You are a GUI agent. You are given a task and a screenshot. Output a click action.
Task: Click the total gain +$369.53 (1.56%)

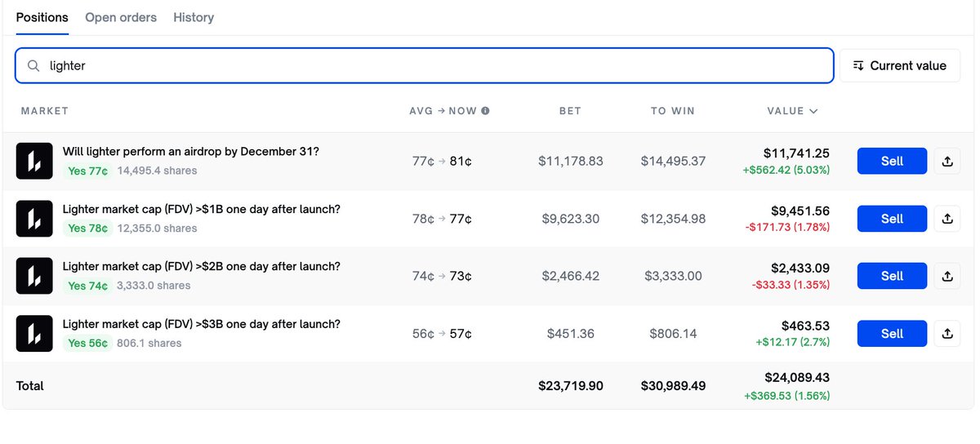[x=786, y=395]
